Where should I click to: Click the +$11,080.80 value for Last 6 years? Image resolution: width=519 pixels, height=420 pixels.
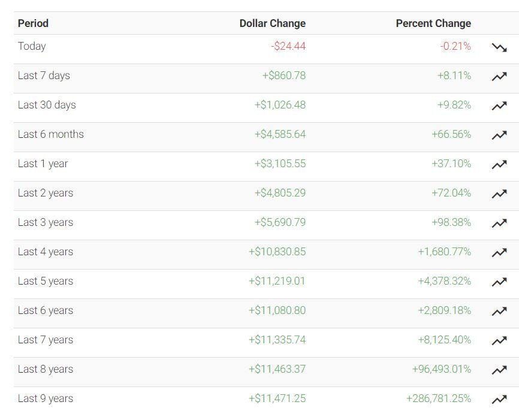point(277,310)
